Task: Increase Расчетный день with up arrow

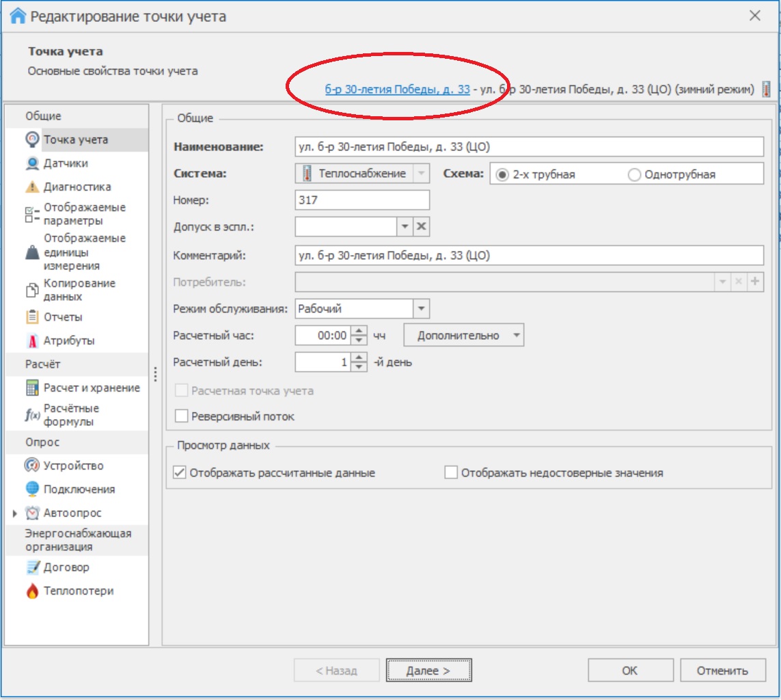Action: 359,358
